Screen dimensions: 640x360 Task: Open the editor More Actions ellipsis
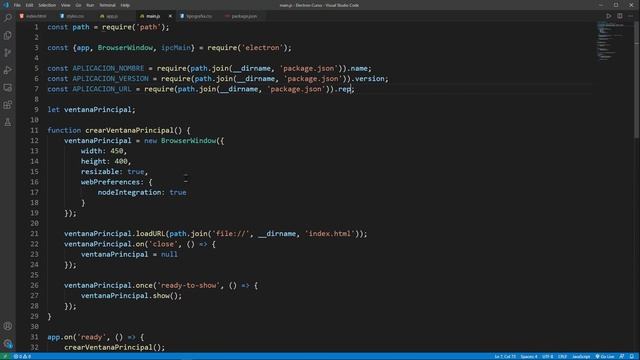click(x=631, y=16)
